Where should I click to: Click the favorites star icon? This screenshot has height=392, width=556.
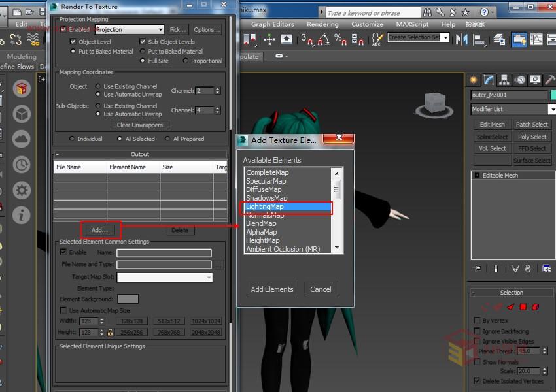(x=465, y=13)
